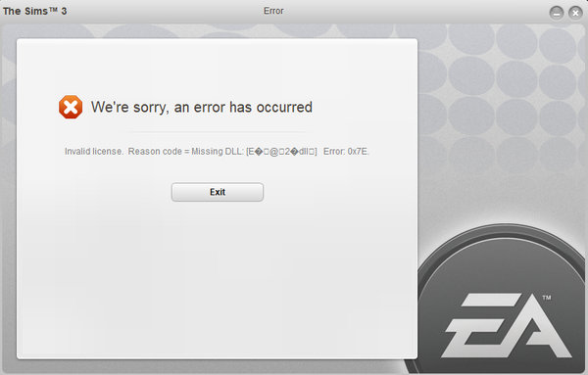Minimize the Sims 3 error window
The height and width of the screenshot is (375, 588).
click(557, 14)
